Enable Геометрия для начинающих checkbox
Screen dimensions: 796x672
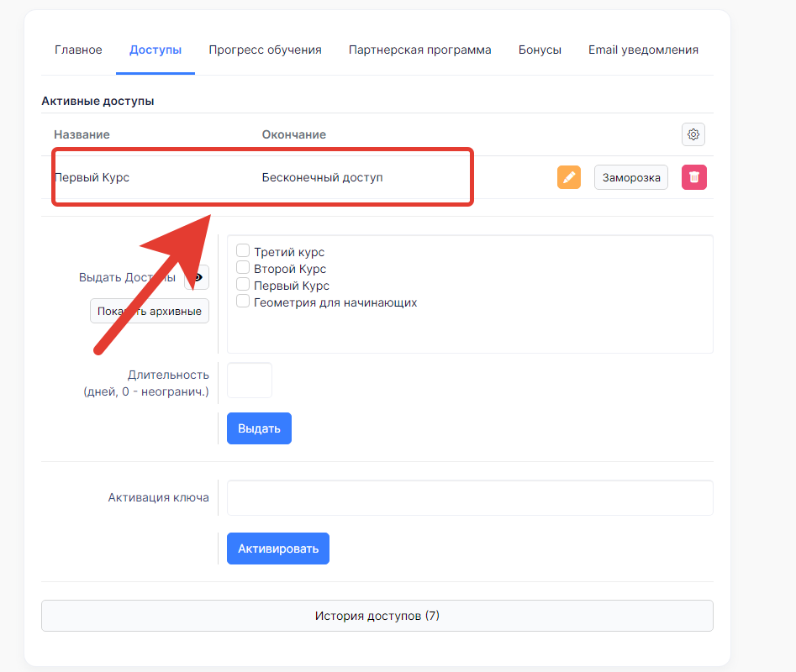[x=243, y=302]
